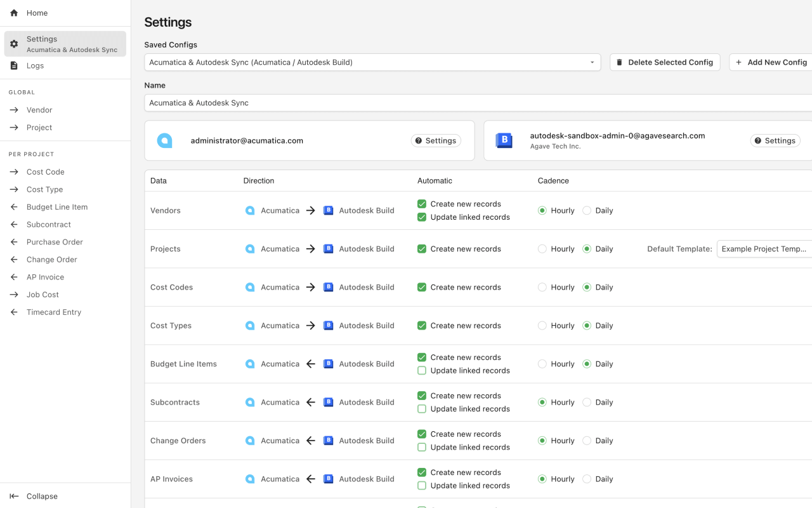The width and height of the screenshot is (812, 508).
Task: Click the Cadence column header
Action: coord(553,181)
